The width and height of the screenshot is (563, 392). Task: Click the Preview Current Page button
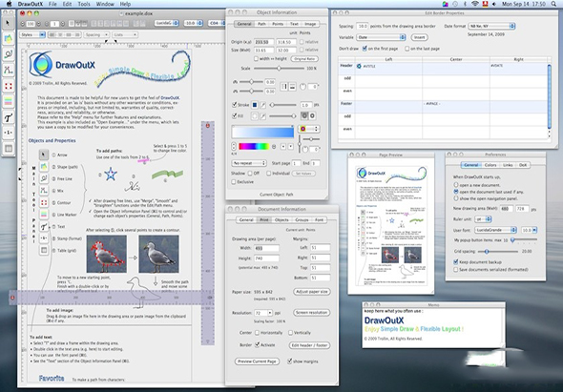click(x=257, y=361)
